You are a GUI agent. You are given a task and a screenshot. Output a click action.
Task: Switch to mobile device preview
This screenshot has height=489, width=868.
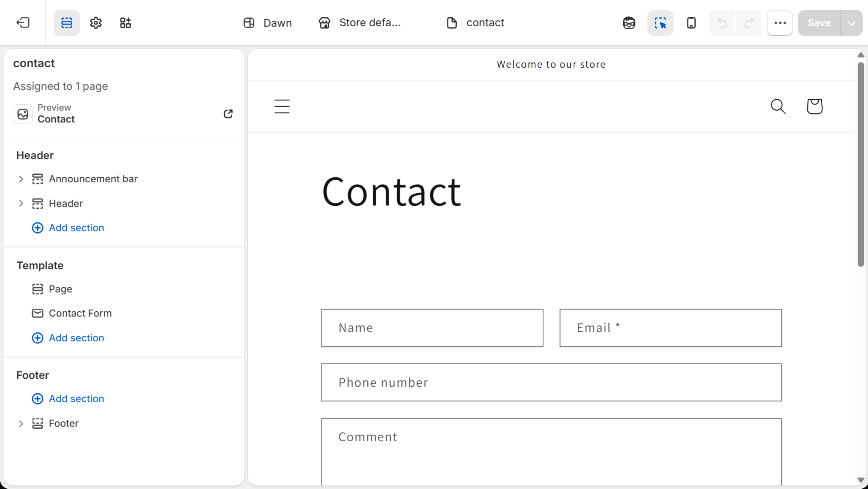[x=691, y=23]
